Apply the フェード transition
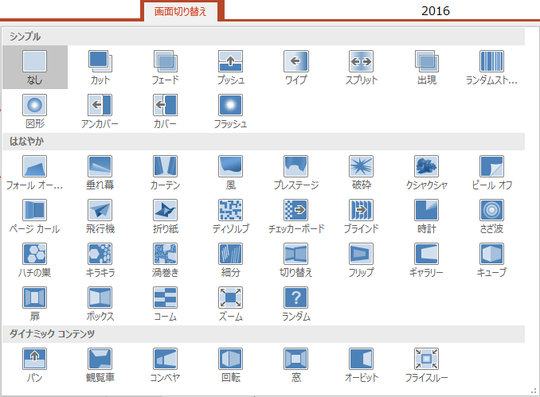This screenshot has width=540, height=397. pyautogui.click(x=165, y=67)
